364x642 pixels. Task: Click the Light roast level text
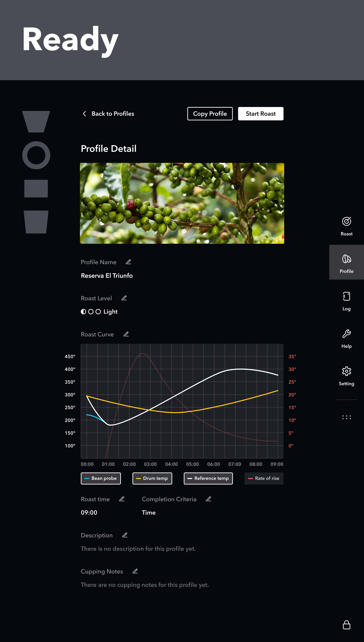pos(111,312)
